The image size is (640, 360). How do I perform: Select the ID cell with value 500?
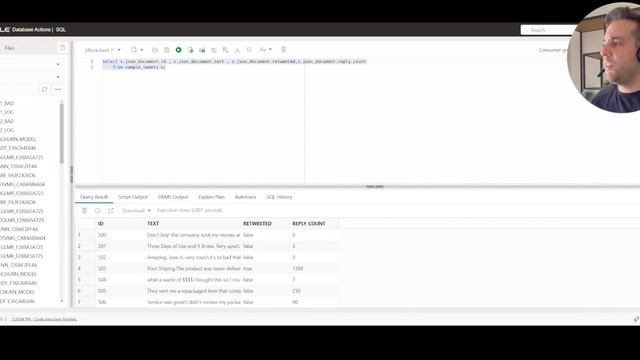121,235
